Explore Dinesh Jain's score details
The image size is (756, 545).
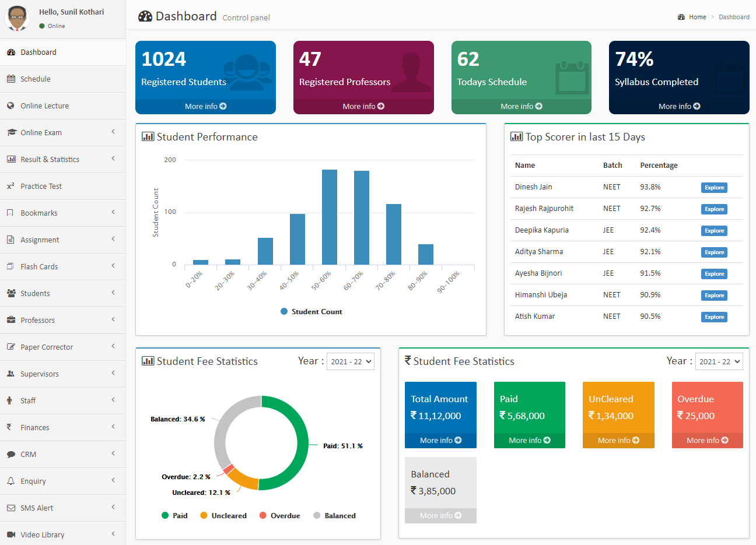[x=714, y=188]
